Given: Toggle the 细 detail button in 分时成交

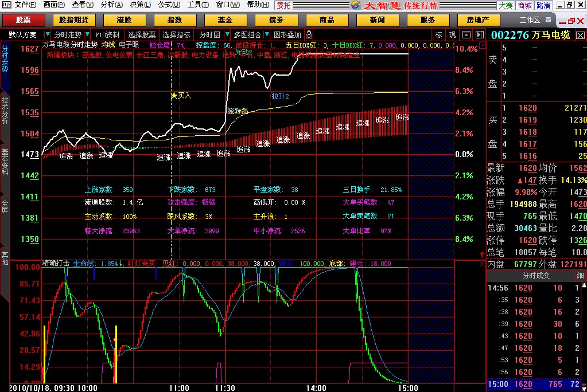Looking at the screenshot, I should [580, 276].
